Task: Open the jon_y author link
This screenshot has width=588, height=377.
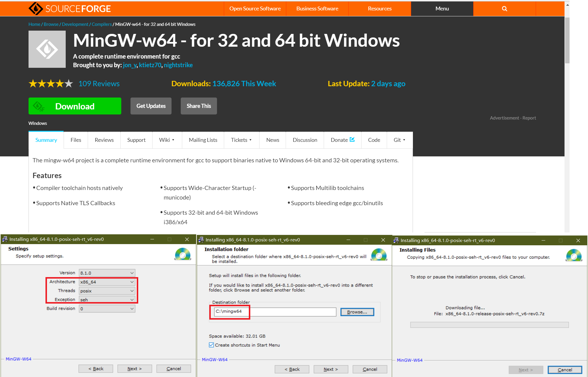Action: click(130, 65)
